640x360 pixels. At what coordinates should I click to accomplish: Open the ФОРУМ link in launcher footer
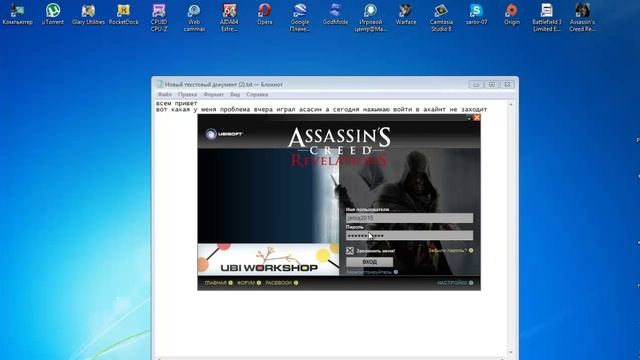249,283
